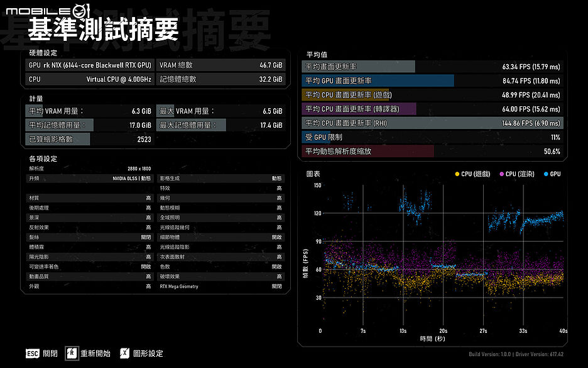Click the 平均動態解析度縮放 50.6% row
588x368 pixels.
(432, 152)
